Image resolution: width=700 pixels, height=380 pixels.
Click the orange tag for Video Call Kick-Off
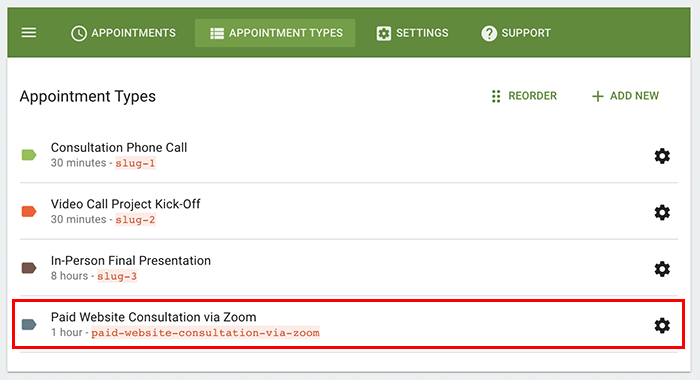[x=29, y=211]
